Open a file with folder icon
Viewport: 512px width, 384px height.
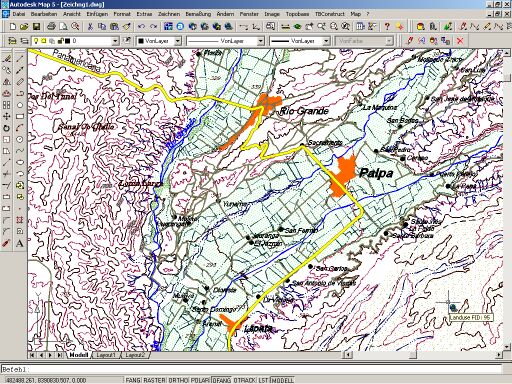[24, 26]
